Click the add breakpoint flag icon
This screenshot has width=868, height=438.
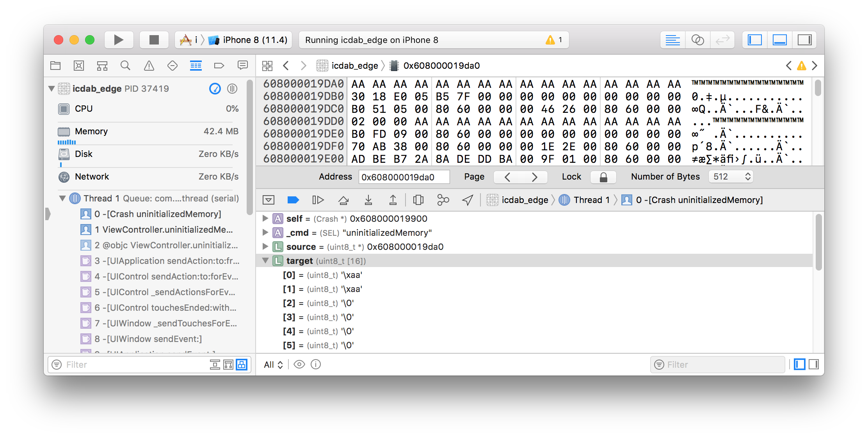292,199
